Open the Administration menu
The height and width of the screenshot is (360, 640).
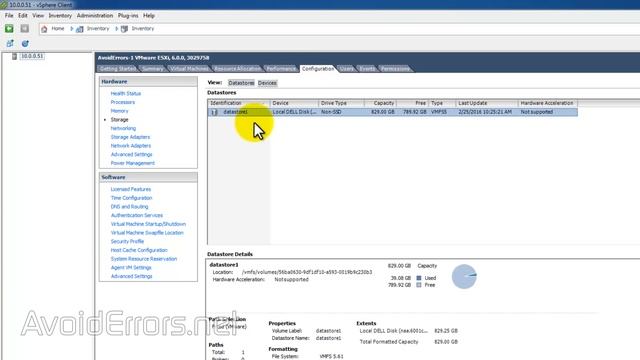click(x=95, y=16)
